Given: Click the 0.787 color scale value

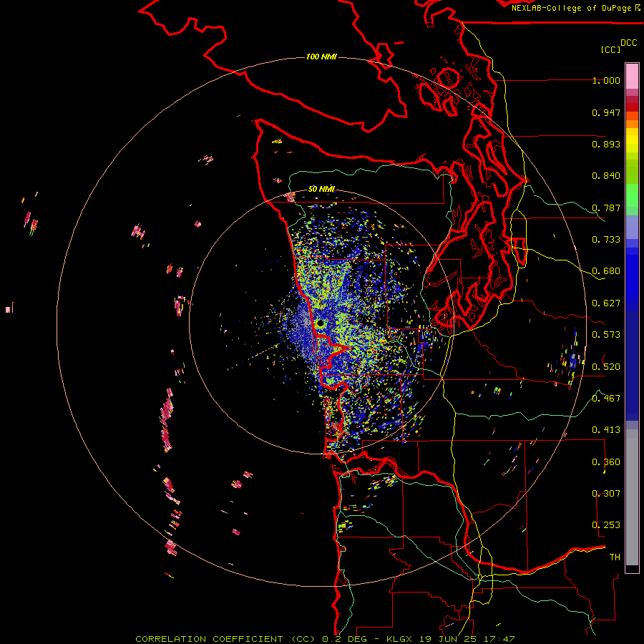Looking at the screenshot, I should 606,208.
